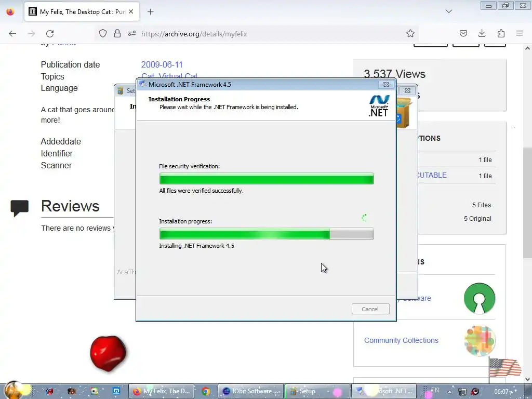Click the scroll down arrow of the page scrollbar

click(x=527, y=379)
